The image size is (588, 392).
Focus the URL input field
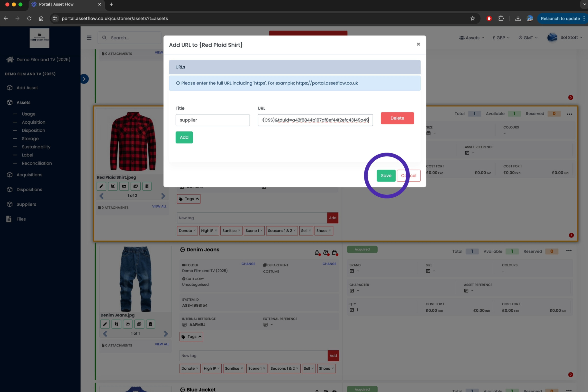pyautogui.click(x=315, y=120)
